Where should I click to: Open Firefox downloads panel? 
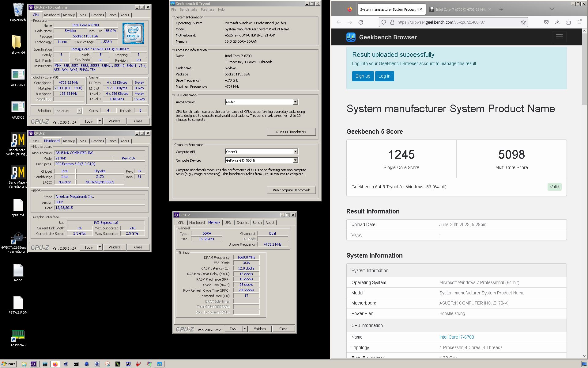(557, 22)
